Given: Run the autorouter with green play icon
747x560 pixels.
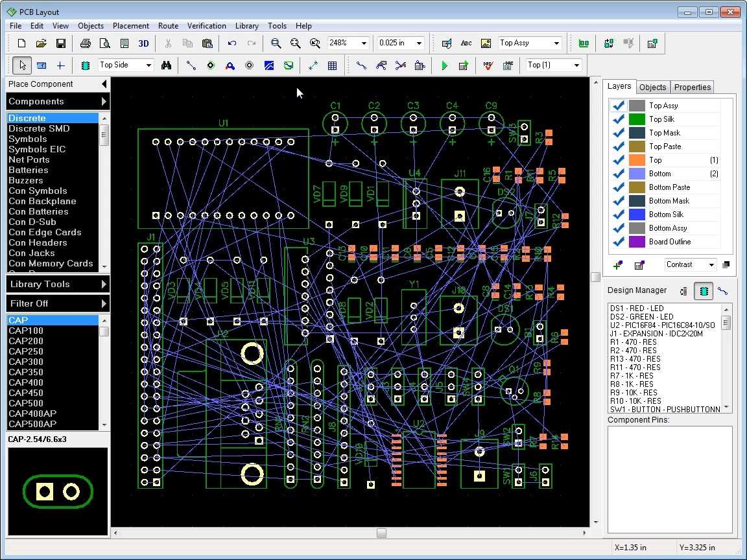Looking at the screenshot, I should point(444,65).
